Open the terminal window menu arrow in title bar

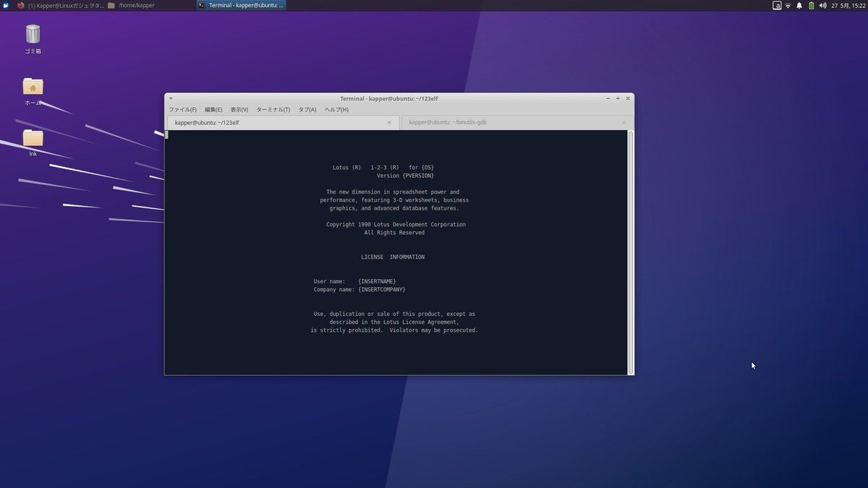coord(171,98)
